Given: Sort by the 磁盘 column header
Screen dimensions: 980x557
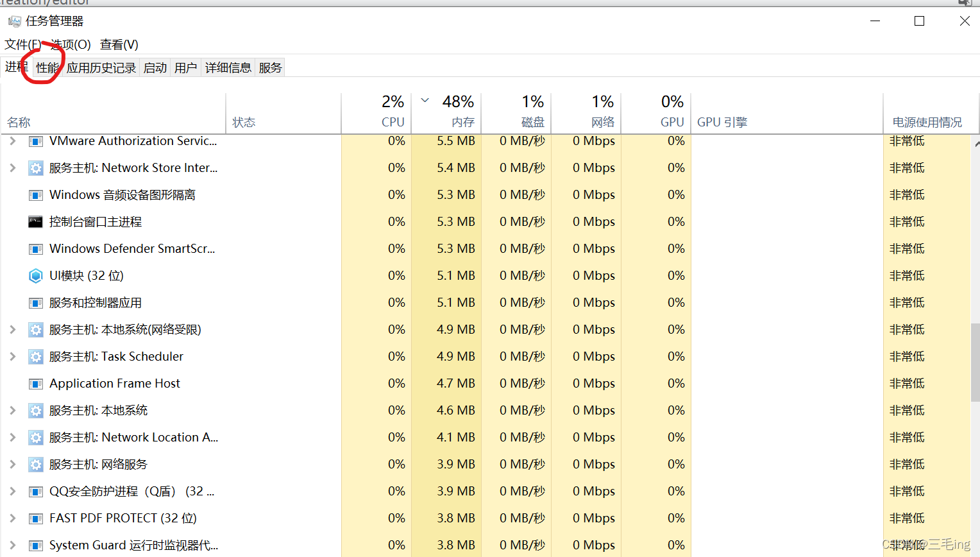Looking at the screenshot, I should 516,114.
